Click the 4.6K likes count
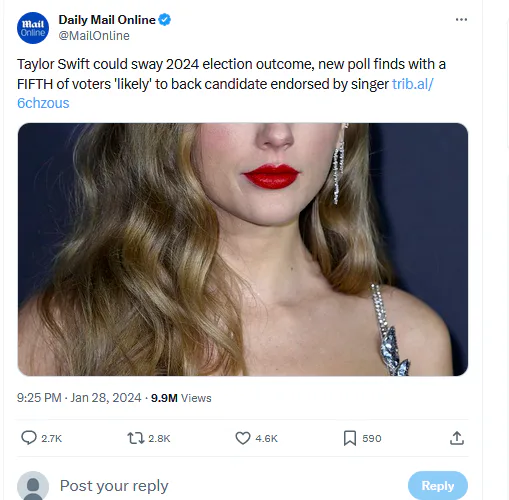This screenshot has width=509, height=500. 266,438
